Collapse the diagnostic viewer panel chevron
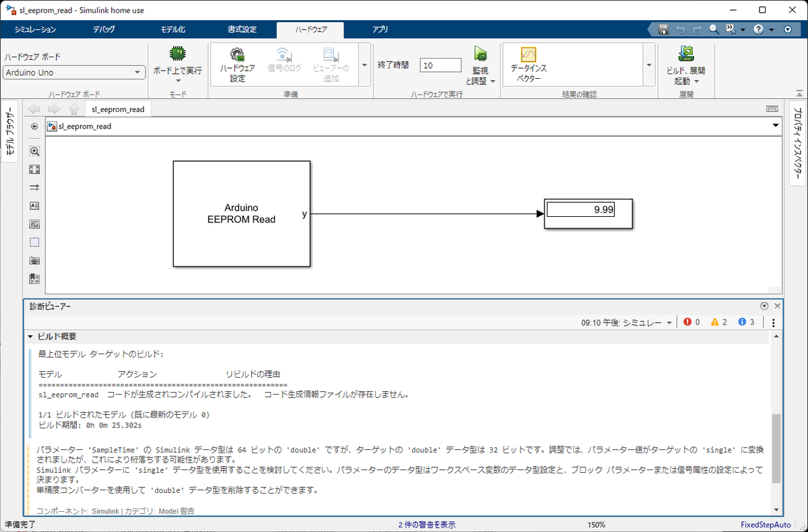 (764, 306)
